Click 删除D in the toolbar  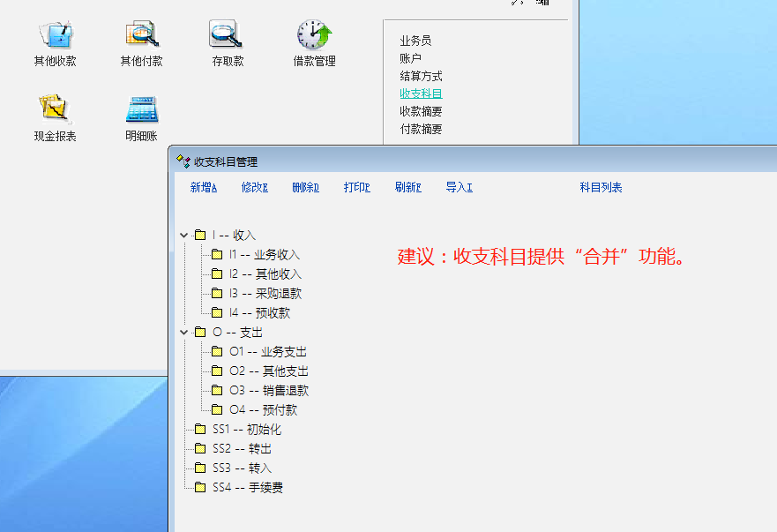click(x=305, y=188)
